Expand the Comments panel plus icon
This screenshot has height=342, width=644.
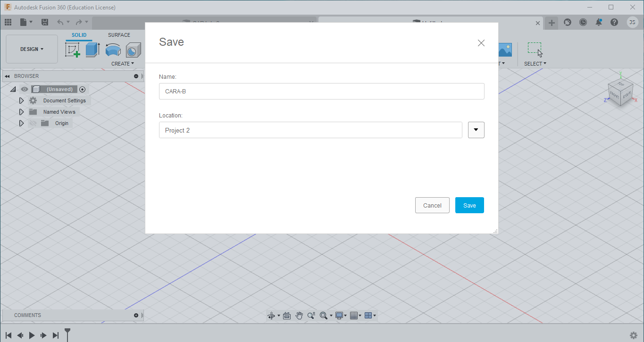coord(136,315)
